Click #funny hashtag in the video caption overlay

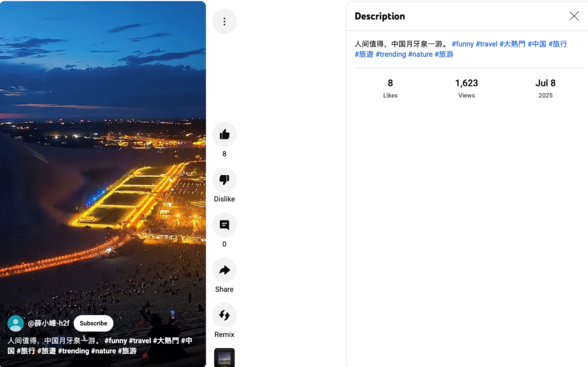click(115, 341)
